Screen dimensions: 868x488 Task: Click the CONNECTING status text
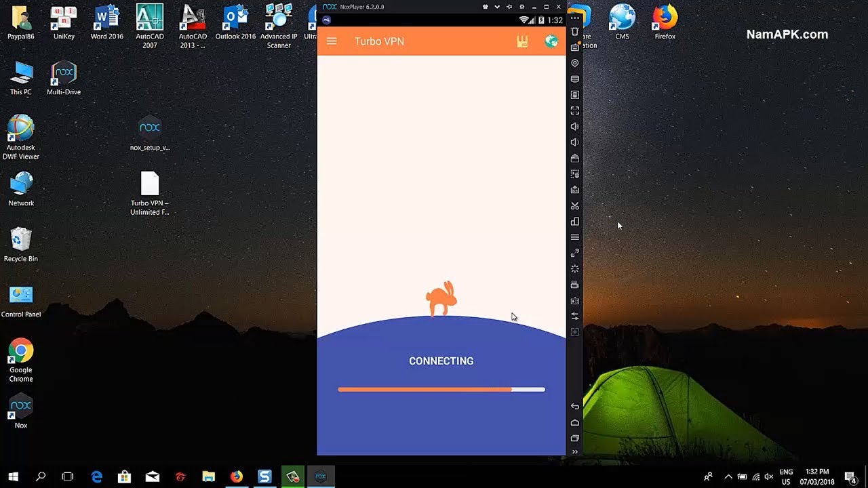click(x=441, y=361)
